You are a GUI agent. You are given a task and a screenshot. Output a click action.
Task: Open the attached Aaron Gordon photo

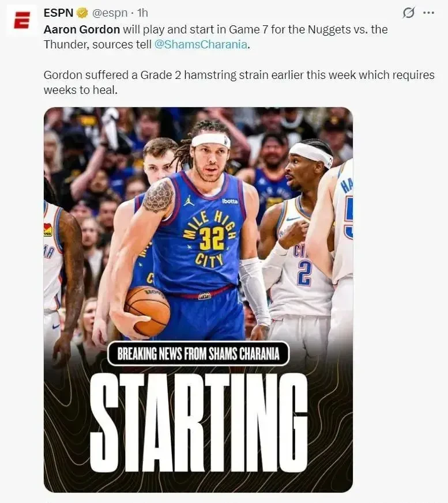pos(198,300)
